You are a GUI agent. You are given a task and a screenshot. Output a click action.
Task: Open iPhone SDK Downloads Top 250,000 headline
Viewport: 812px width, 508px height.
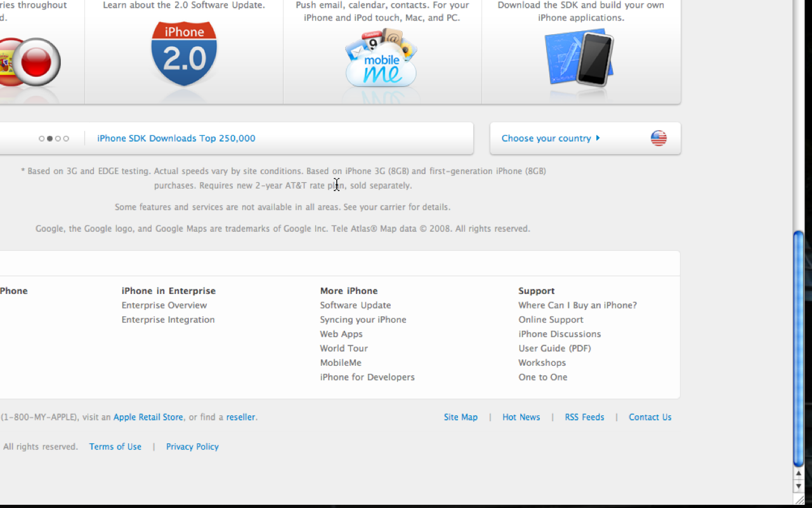[176, 138]
